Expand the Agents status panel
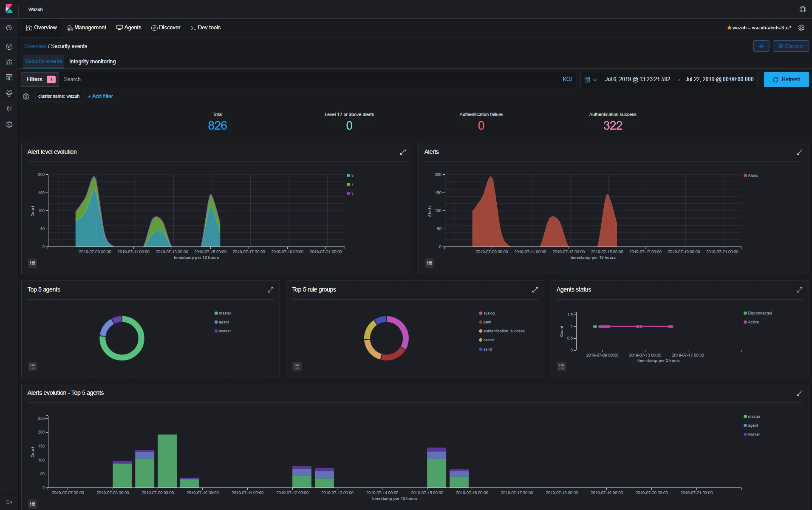812x510 pixels. click(x=799, y=290)
